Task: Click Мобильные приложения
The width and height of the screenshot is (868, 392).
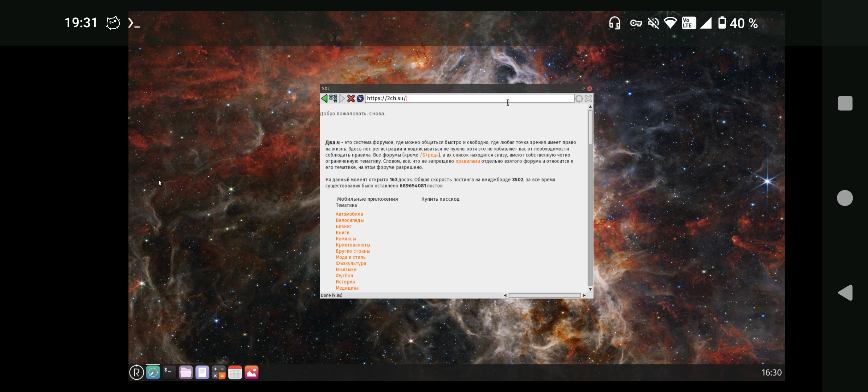Action: [x=367, y=199]
